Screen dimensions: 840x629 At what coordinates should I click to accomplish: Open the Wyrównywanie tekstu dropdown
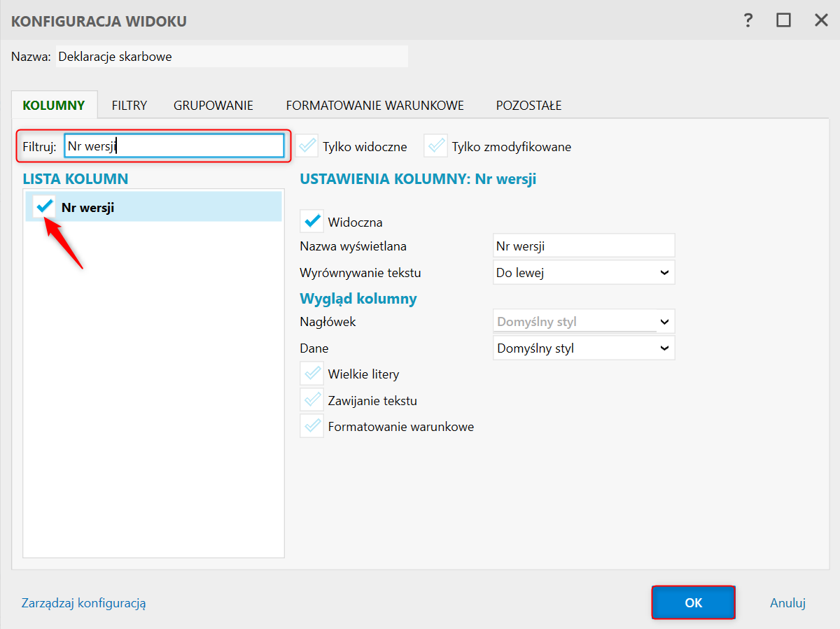[584, 273]
